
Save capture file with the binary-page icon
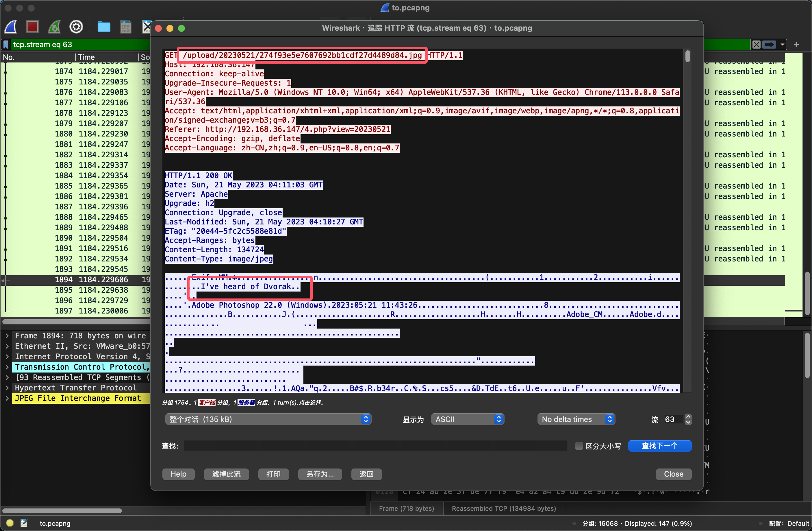125,27
